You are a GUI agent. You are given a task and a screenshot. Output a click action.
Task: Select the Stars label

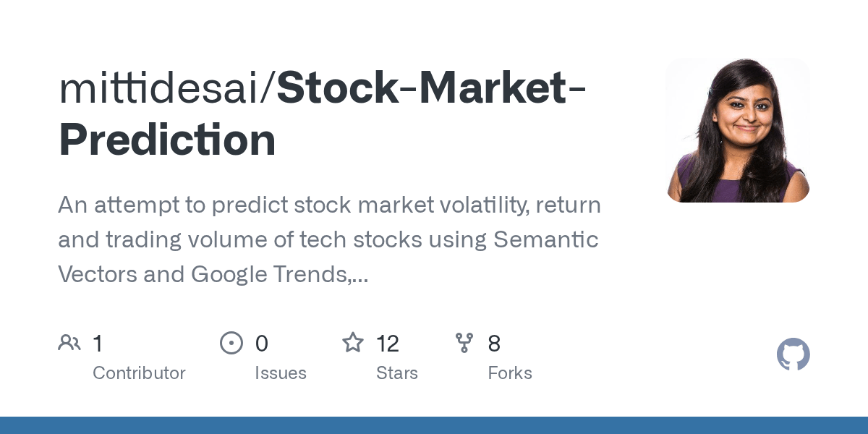click(397, 373)
